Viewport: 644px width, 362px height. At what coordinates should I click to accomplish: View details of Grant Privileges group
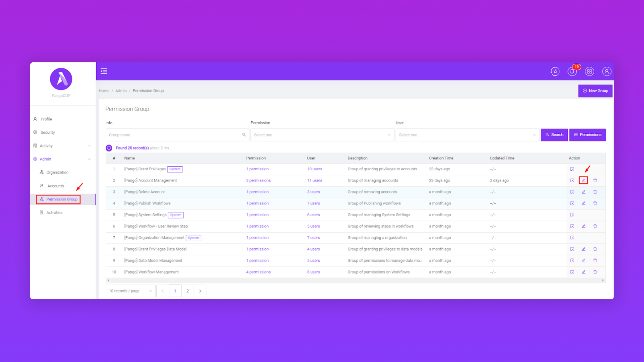572,169
